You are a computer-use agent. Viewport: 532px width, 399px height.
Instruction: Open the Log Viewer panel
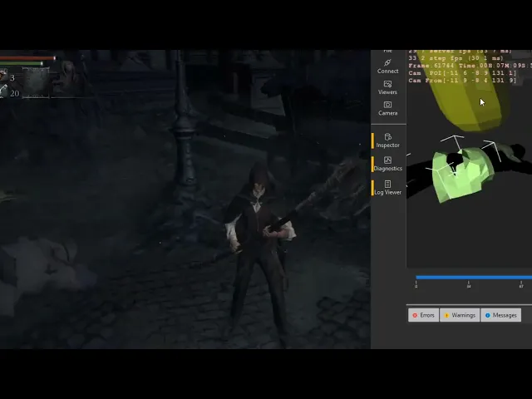coord(387,188)
